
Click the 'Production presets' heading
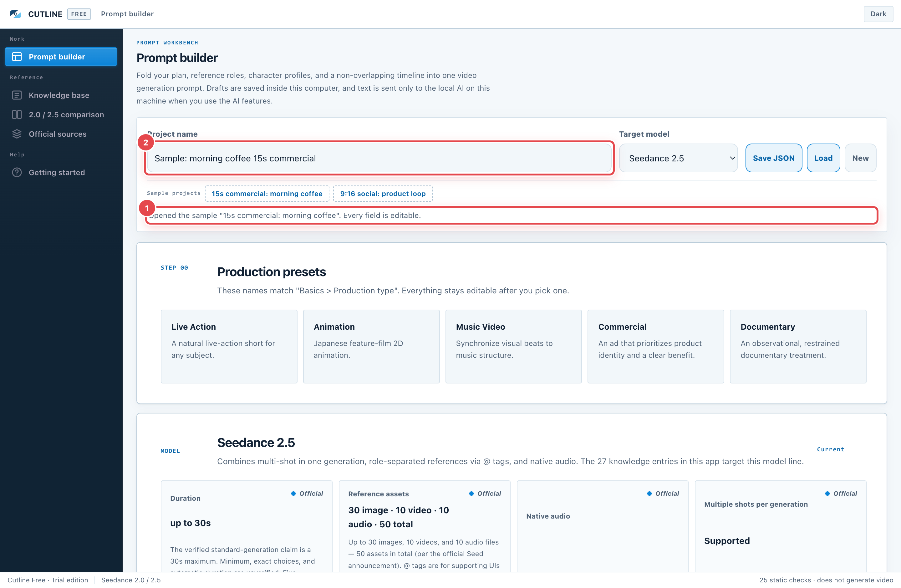click(272, 272)
